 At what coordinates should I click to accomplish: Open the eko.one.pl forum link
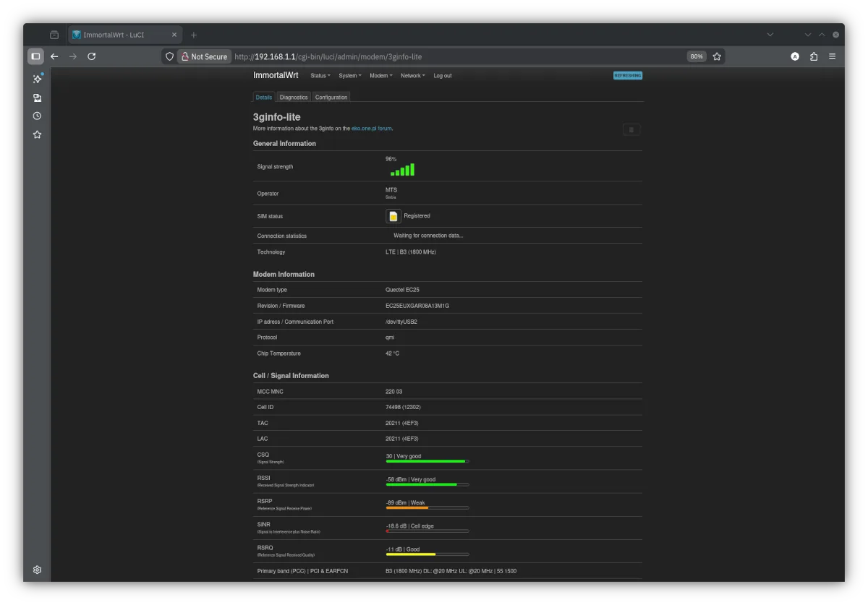pyautogui.click(x=371, y=129)
